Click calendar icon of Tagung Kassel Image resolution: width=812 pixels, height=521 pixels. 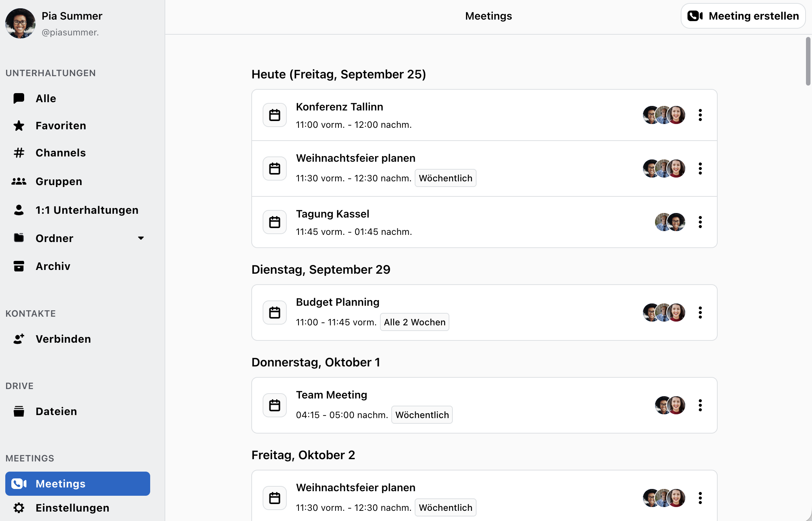[275, 222]
